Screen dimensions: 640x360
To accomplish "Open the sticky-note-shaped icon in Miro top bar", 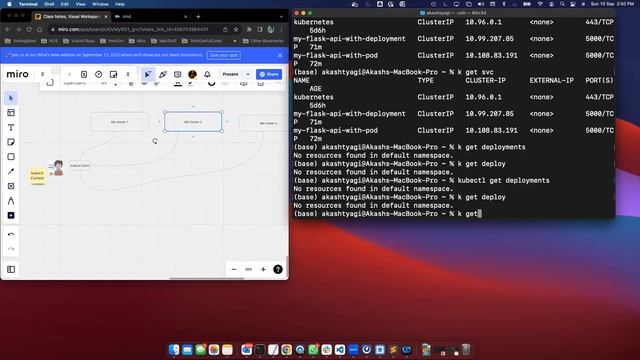I will (113, 74).
